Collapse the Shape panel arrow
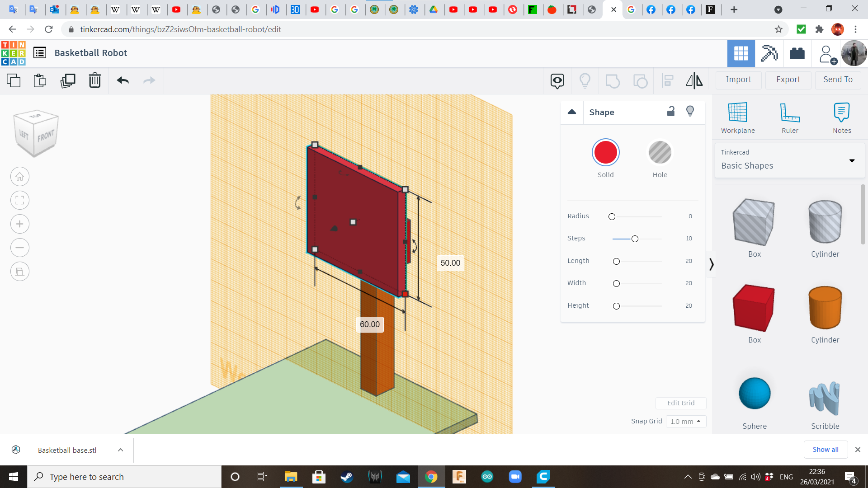The image size is (868, 488). tap(572, 112)
